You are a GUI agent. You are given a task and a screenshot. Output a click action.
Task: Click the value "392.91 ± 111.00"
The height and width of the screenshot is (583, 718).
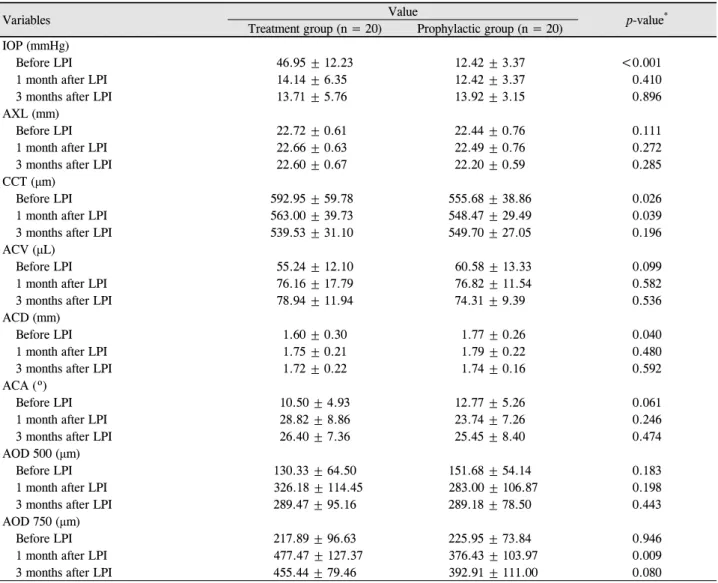[x=493, y=572]
